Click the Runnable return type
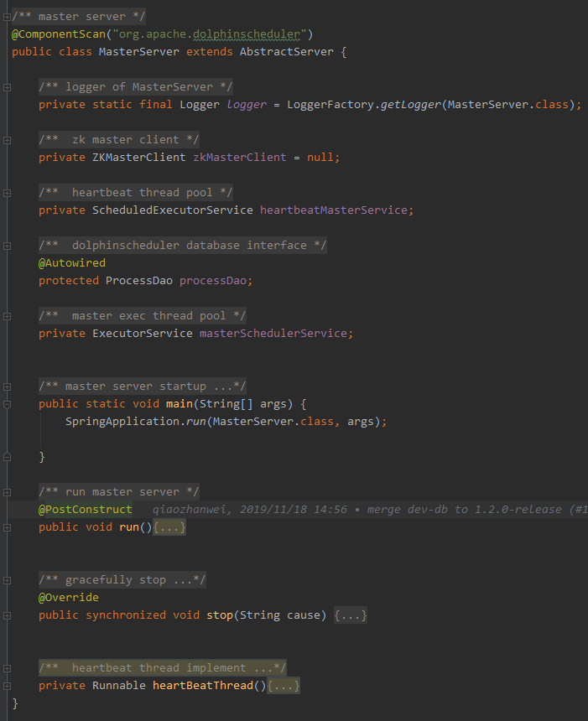The image size is (588, 721). point(119,686)
